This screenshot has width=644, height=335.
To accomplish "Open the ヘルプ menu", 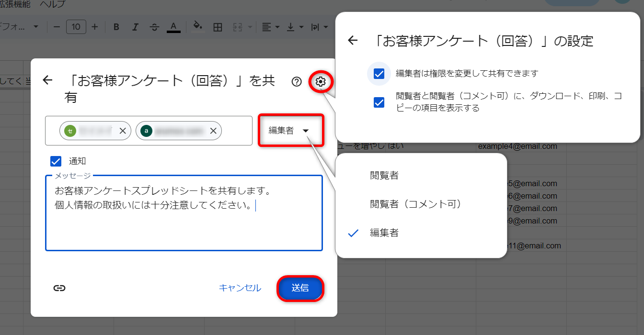I will coord(53,4).
